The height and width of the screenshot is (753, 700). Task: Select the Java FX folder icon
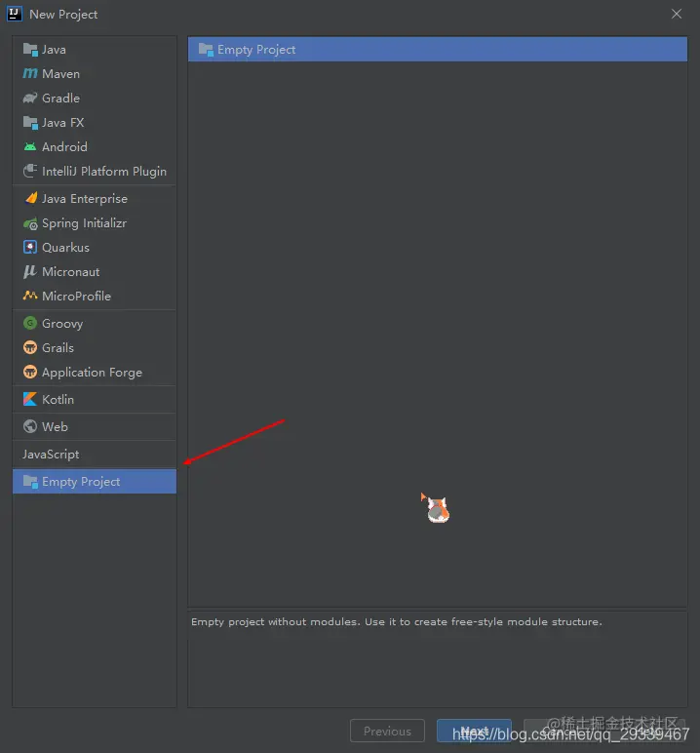[30, 123]
